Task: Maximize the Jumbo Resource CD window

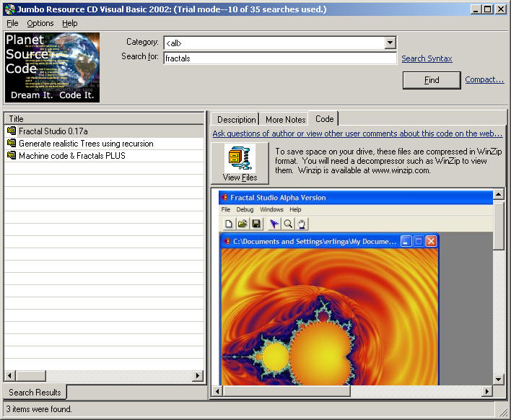Action: 487,9
